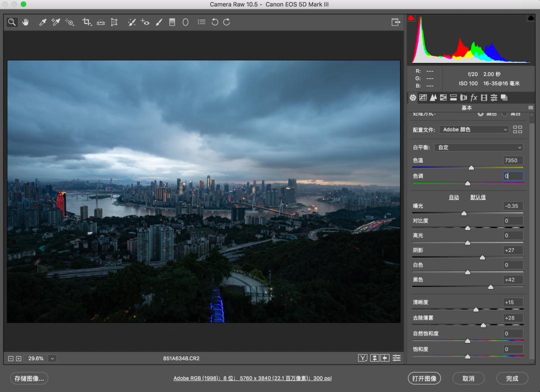
Task: Open the fx Effects panel tab
Action: 473,97
